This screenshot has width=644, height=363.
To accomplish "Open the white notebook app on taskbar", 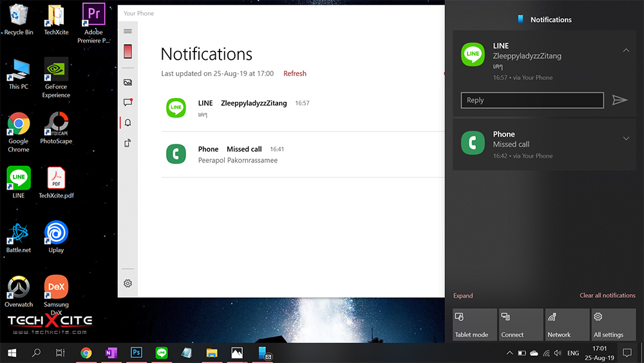I will click(x=187, y=353).
